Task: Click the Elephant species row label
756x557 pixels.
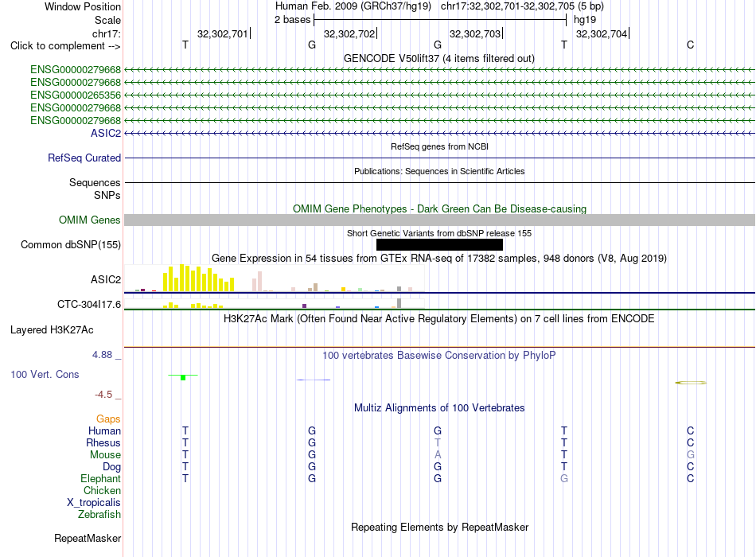Action: 100,478
